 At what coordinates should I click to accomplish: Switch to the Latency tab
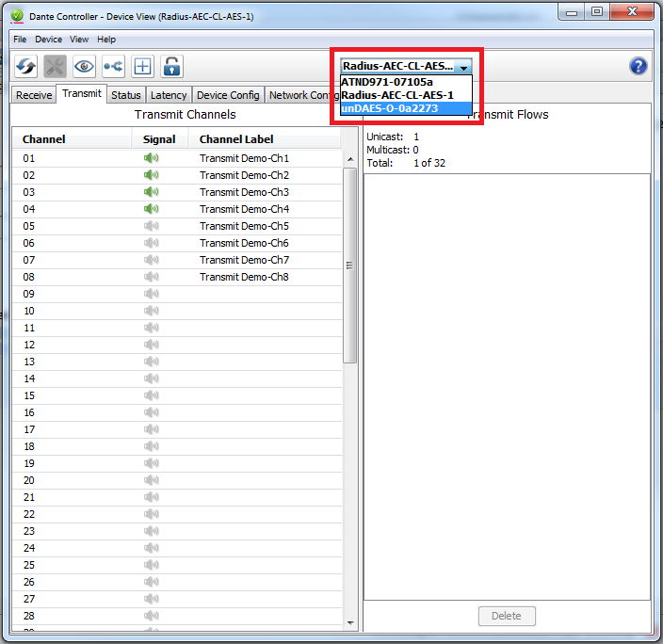169,95
